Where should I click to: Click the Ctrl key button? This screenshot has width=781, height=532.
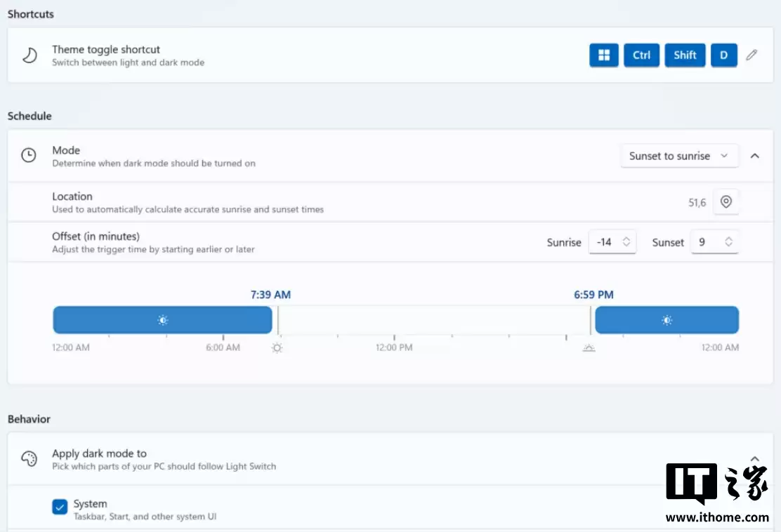(x=641, y=55)
